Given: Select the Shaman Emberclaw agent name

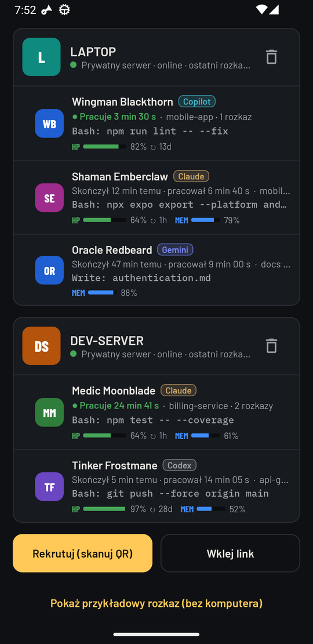Looking at the screenshot, I should [x=120, y=176].
